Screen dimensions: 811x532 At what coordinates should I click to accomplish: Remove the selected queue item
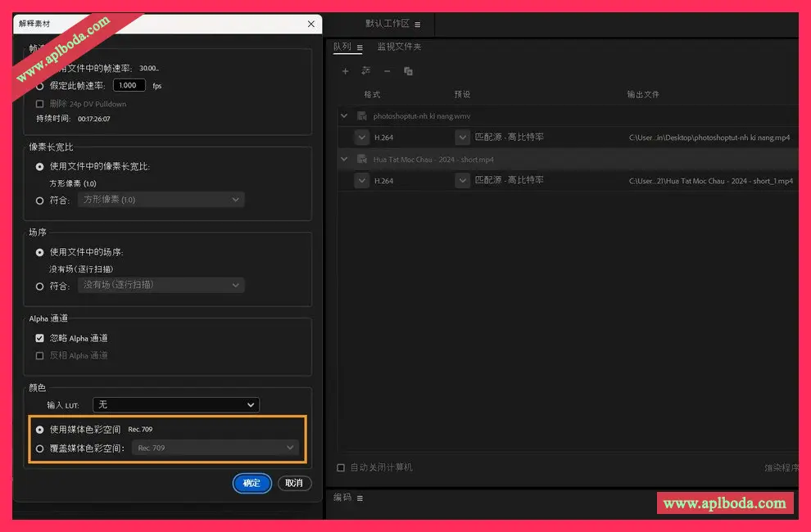coord(386,71)
